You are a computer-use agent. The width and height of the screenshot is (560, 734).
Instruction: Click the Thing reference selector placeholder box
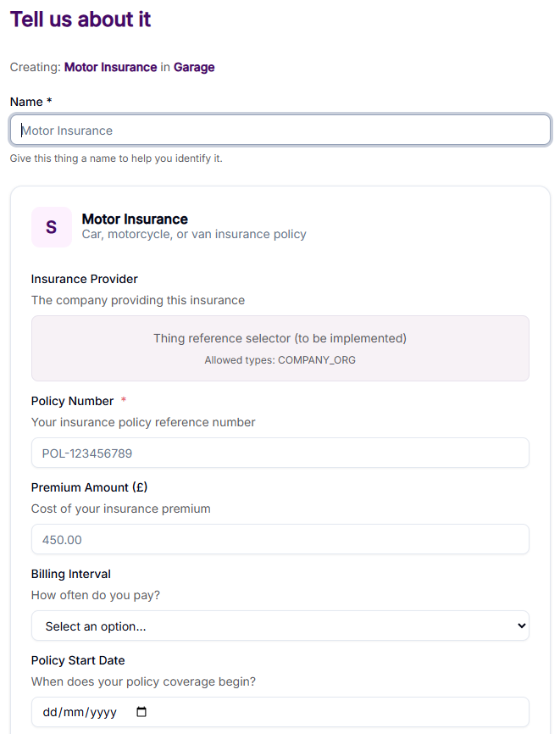coord(280,348)
